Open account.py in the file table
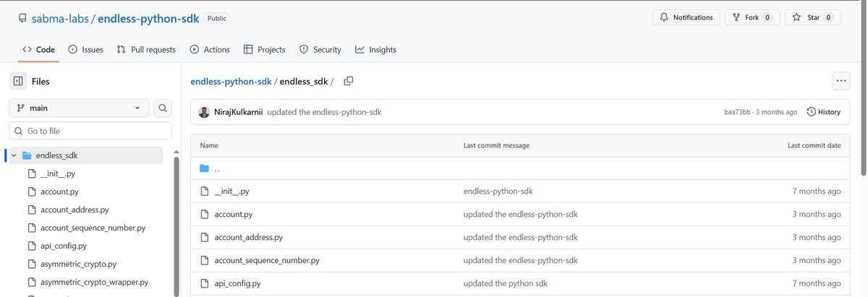This screenshot has height=297, width=868. pyautogui.click(x=233, y=215)
